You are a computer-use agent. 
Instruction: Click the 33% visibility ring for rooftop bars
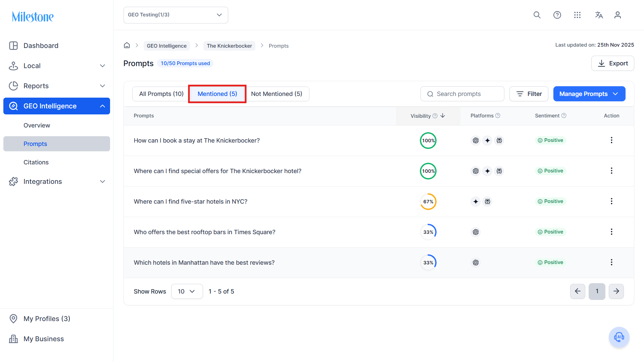(x=428, y=232)
